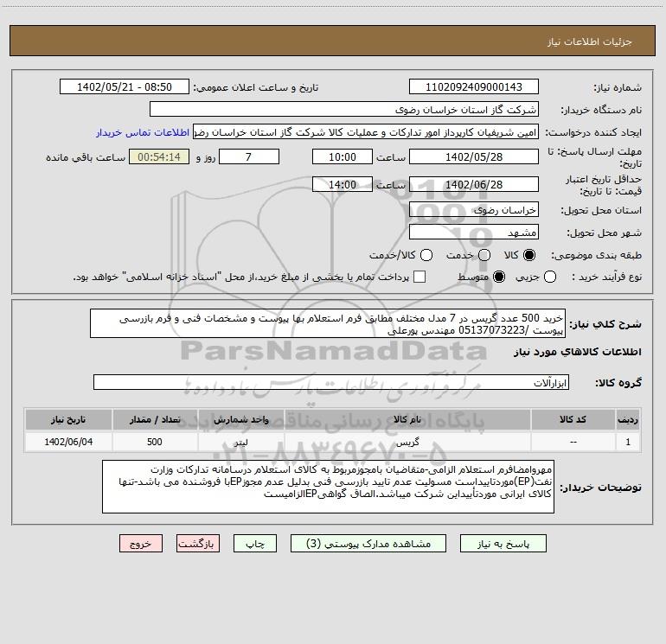Click the deadline time field 10:00
666x644 pixels.
(x=343, y=156)
